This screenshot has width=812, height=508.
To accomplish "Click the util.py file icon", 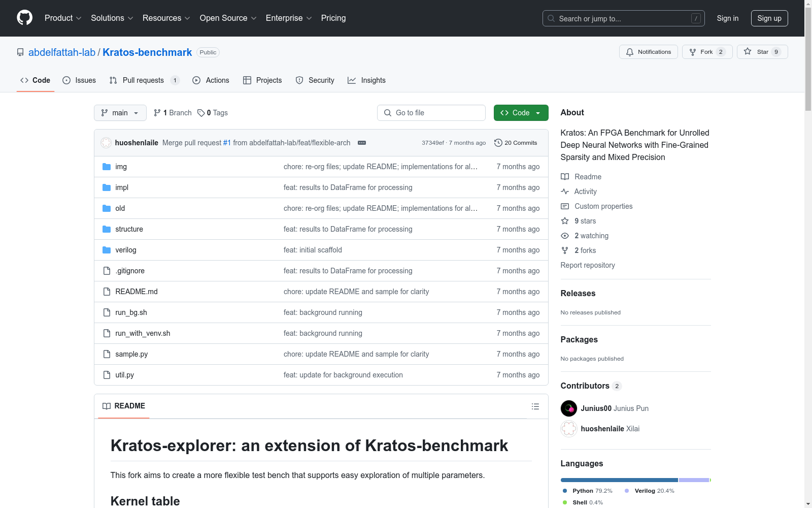I will [x=107, y=375].
